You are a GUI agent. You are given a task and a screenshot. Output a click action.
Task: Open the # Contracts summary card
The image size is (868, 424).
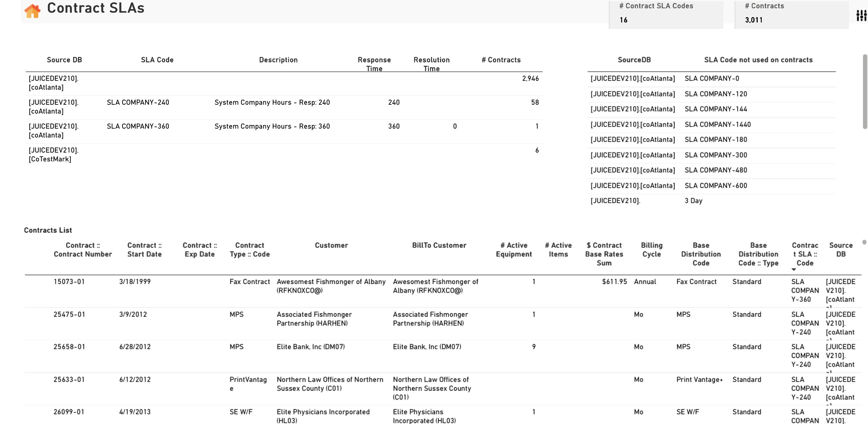(x=792, y=15)
